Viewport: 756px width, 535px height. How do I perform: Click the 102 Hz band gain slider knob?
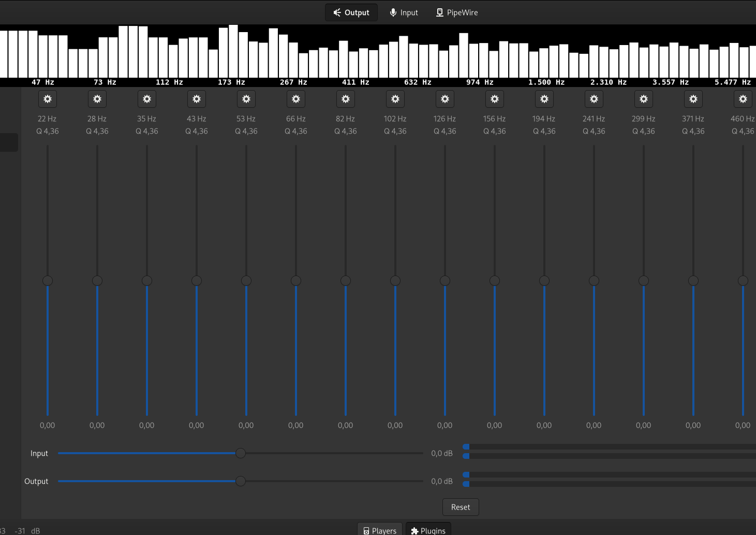(x=395, y=281)
